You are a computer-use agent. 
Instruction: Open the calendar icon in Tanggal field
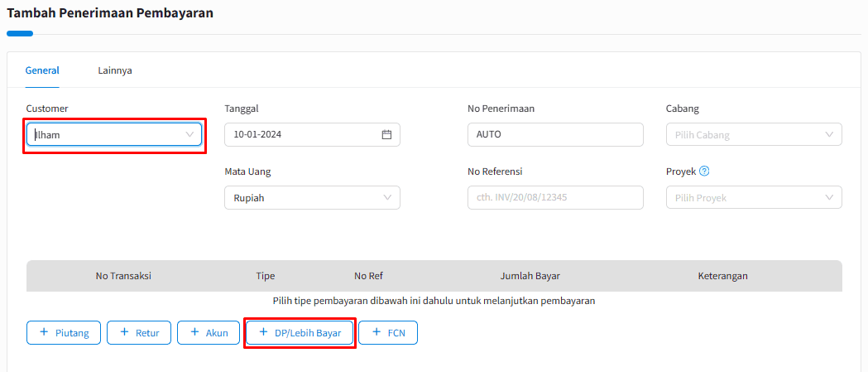[x=386, y=135]
